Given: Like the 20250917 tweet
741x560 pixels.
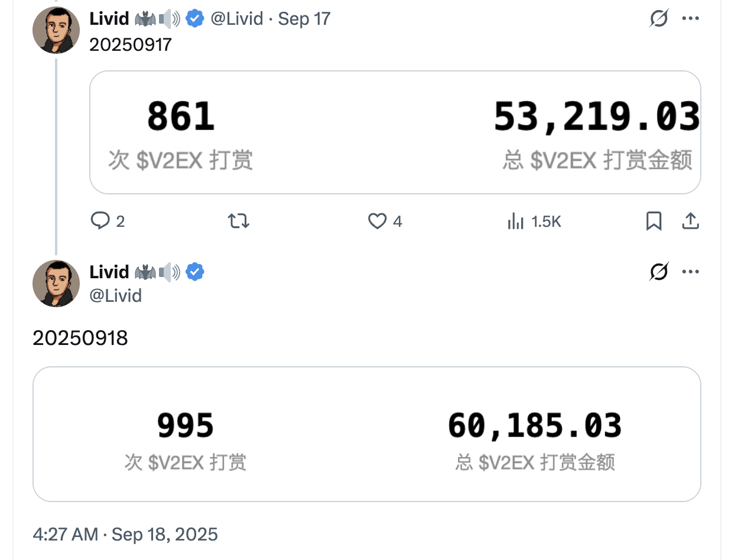Looking at the screenshot, I should point(377,221).
